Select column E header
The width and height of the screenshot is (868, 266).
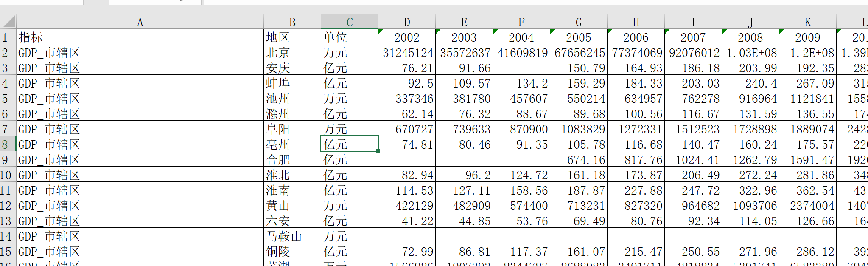point(464,22)
